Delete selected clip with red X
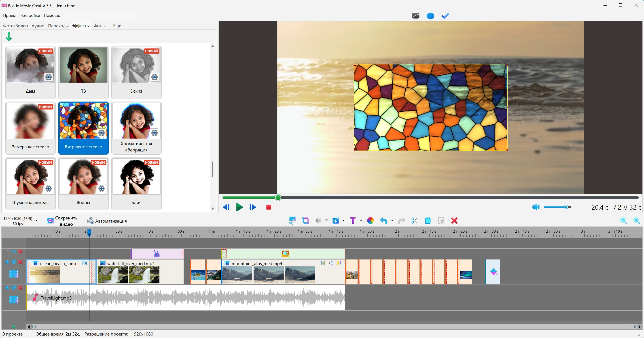The width and height of the screenshot is (644, 338). coord(454,221)
